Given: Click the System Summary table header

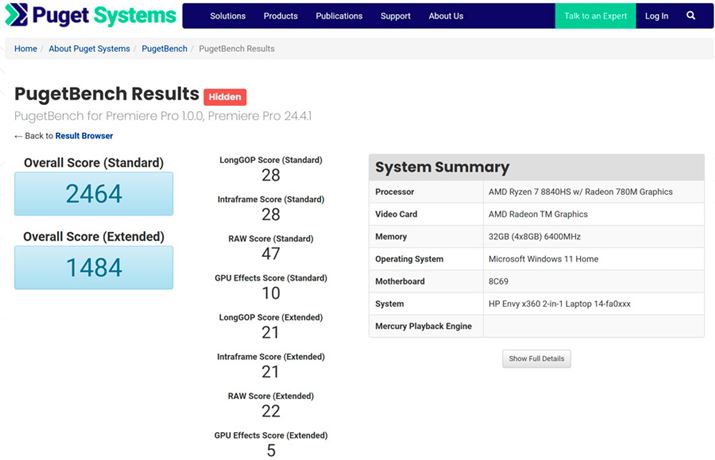Looking at the screenshot, I should (536, 167).
